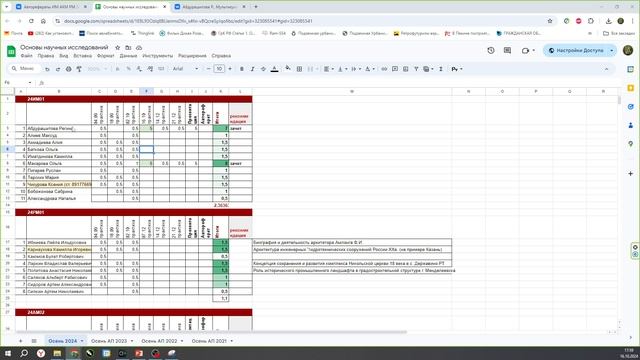Viewport: 640px width, 360px height.
Task: Open the text color picker
Action: (275, 69)
